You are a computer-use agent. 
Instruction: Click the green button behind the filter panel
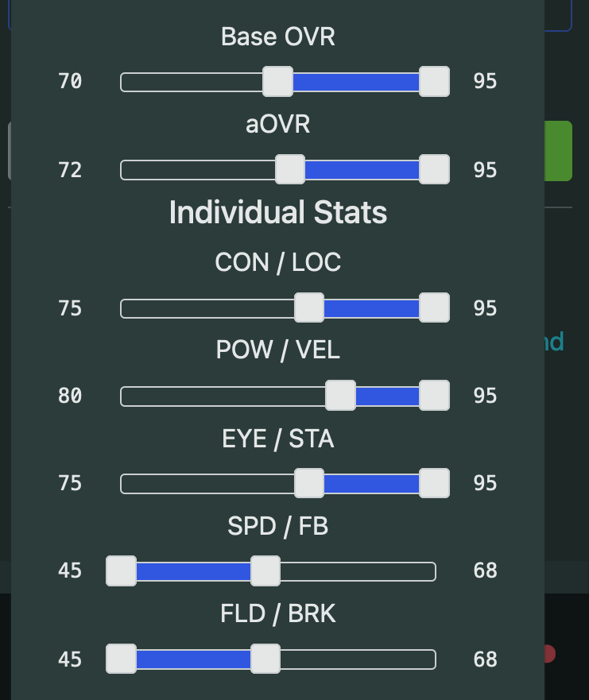[x=559, y=151]
